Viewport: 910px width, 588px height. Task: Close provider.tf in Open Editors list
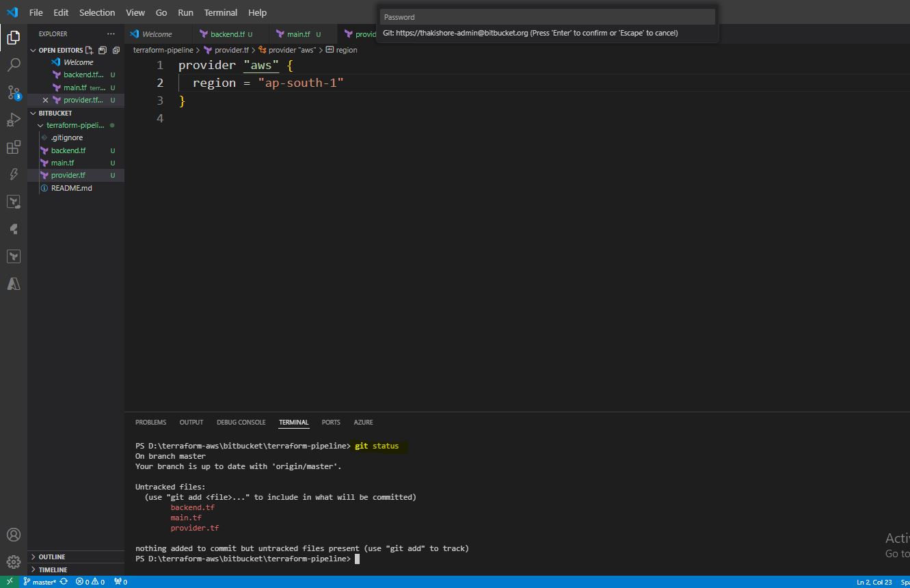46,101
